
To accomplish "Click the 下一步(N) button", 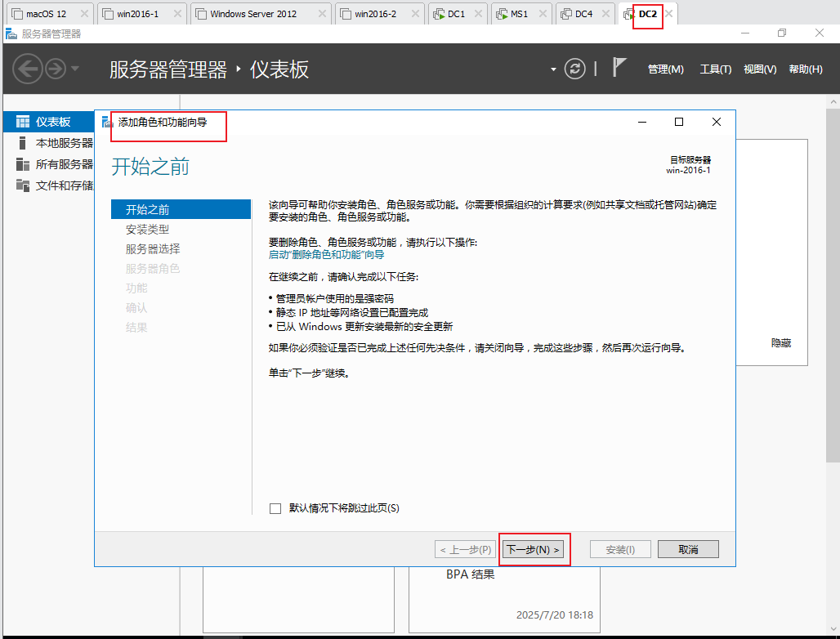I will pyautogui.click(x=533, y=549).
